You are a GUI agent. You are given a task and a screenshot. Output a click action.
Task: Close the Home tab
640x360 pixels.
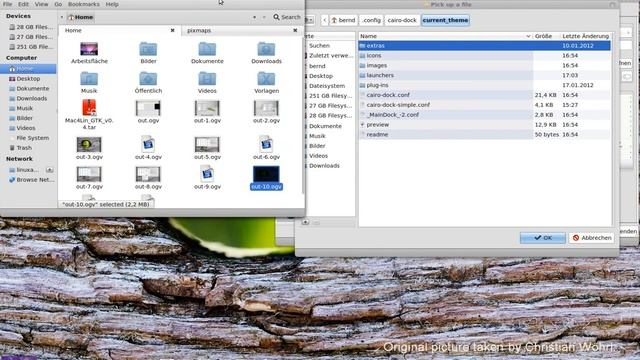173,30
